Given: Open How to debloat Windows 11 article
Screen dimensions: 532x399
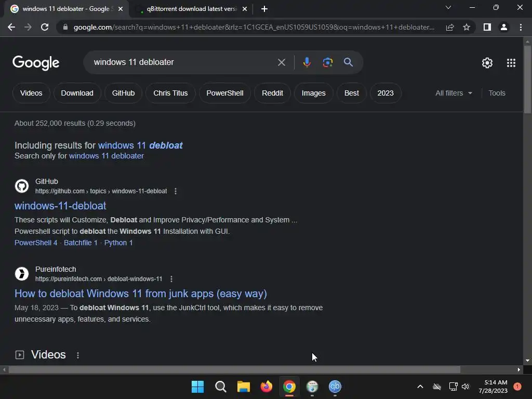Looking at the screenshot, I should click(x=140, y=294).
